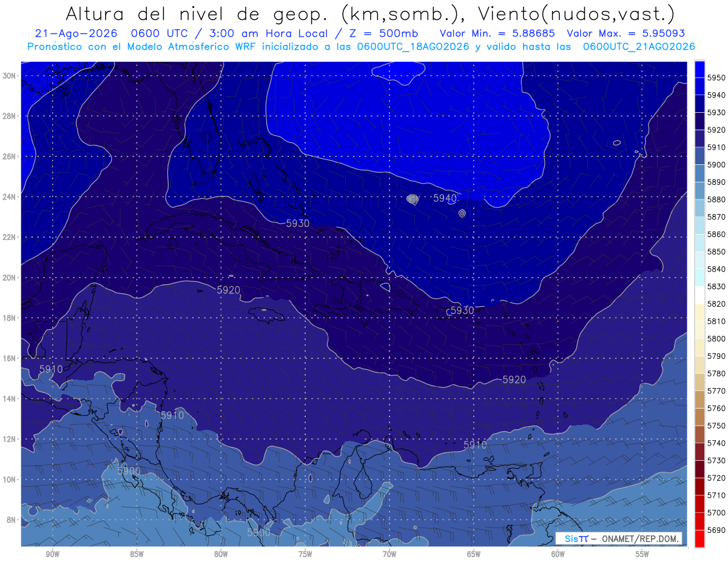Click the 55W longitude axis label

(x=642, y=555)
